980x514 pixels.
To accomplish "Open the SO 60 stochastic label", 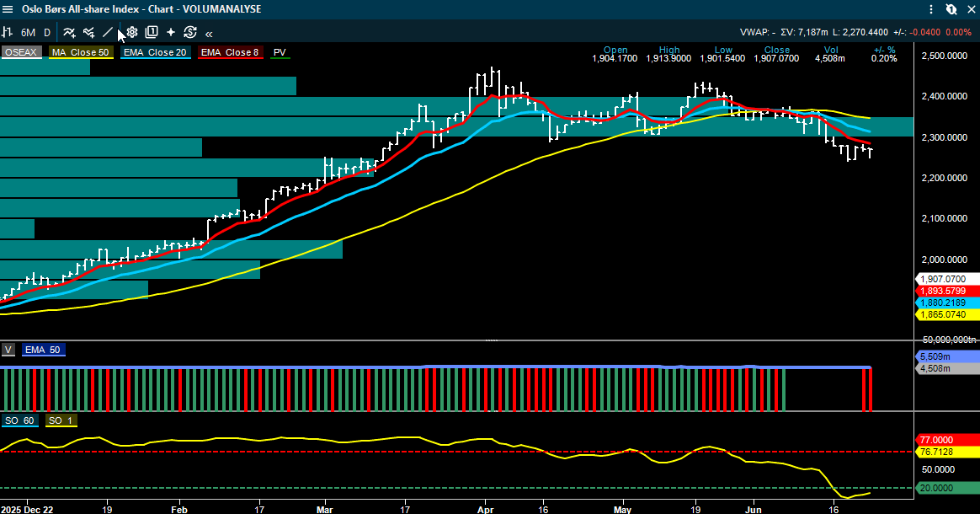I will [x=19, y=420].
